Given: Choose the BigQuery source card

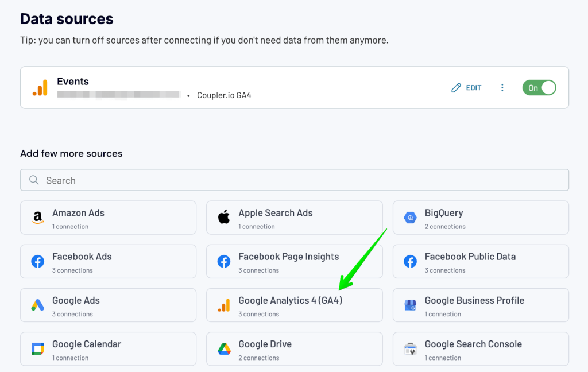Looking at the screenshot, I should (481, 218).
